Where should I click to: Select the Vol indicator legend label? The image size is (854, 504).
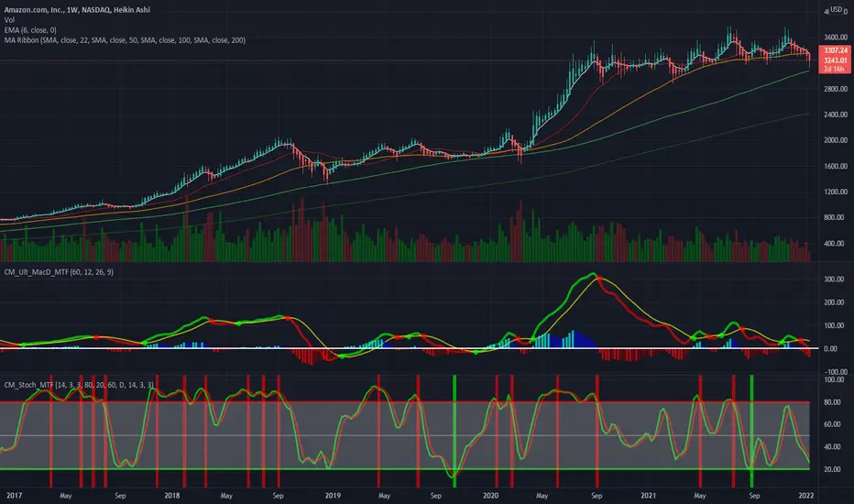[9, 19]
